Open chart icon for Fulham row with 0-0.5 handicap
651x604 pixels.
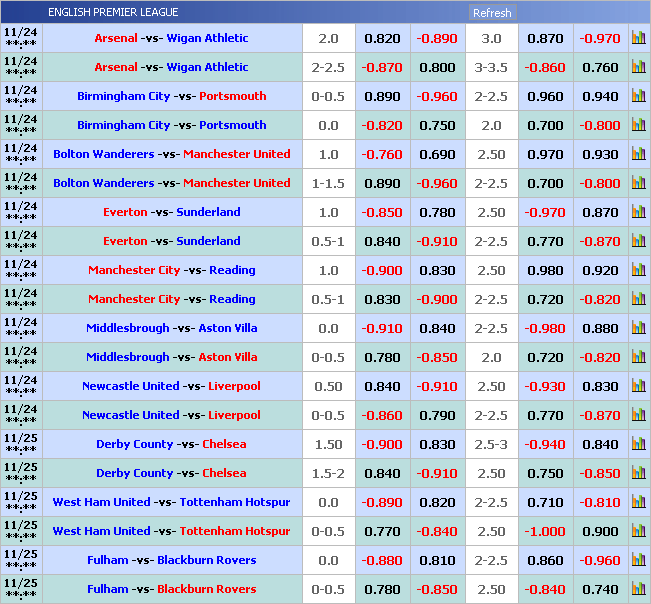click(638, 589)
